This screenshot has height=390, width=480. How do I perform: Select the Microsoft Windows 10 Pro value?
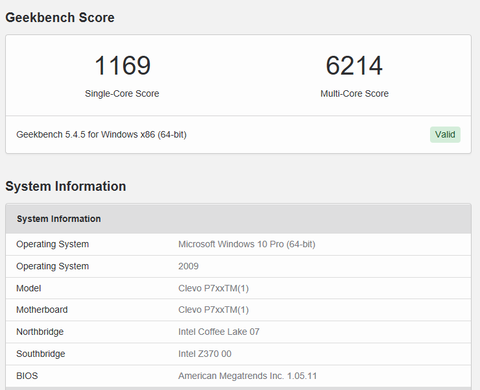(247, 244)
